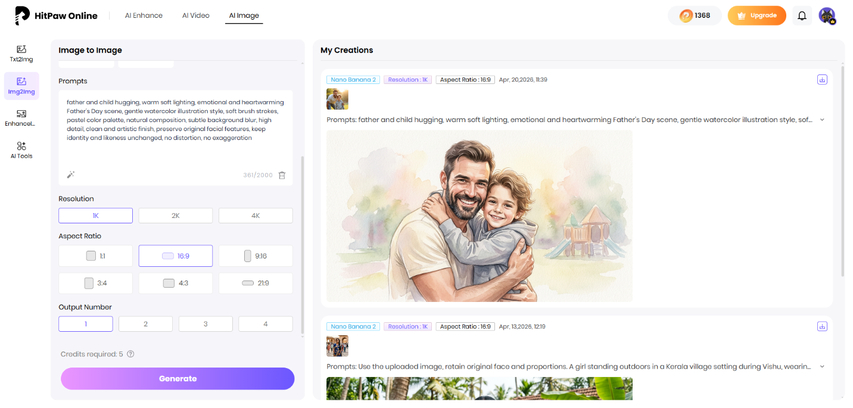Switch to the AI Video tab
Screen dimensions: 853x408
coord(195,15)
